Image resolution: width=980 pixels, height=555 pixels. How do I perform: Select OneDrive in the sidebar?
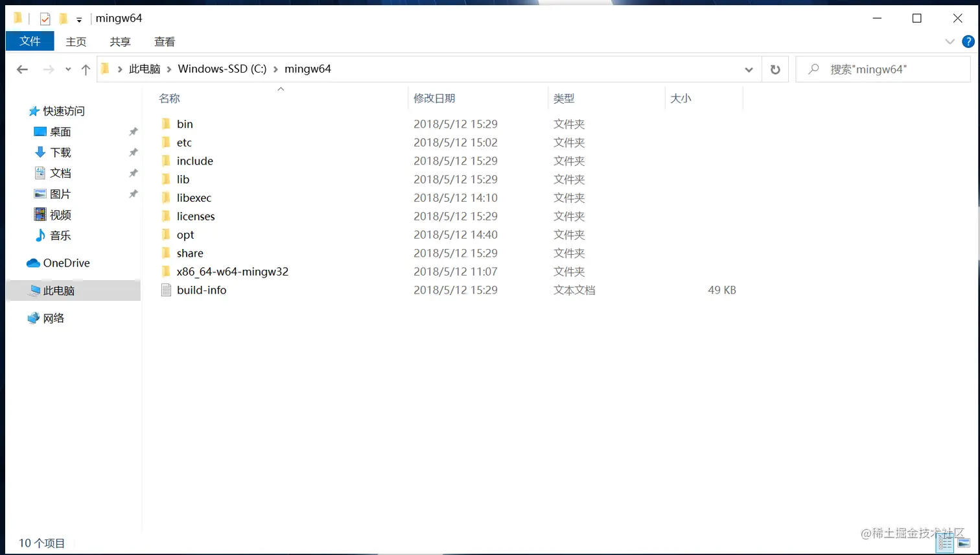[66, 263]
